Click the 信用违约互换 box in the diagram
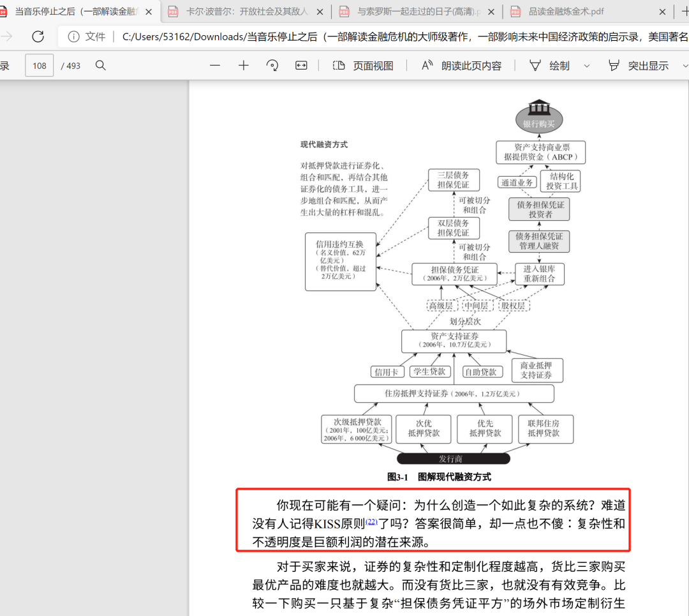This screenshot has width=689, height=616. click(341, 262)
